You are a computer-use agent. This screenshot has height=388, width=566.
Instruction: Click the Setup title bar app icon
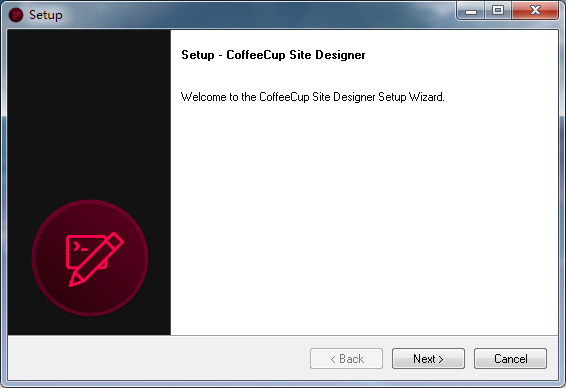click(x=16, y=15)
